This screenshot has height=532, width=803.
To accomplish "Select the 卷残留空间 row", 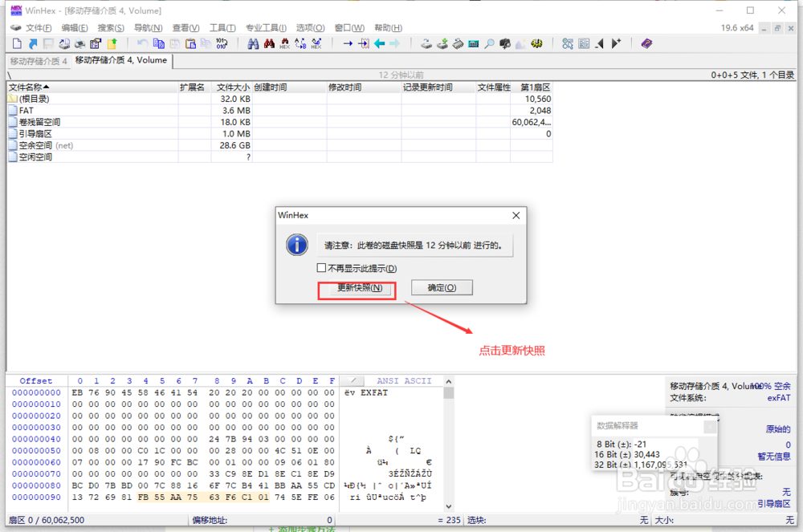I will (x=279, y=122).
